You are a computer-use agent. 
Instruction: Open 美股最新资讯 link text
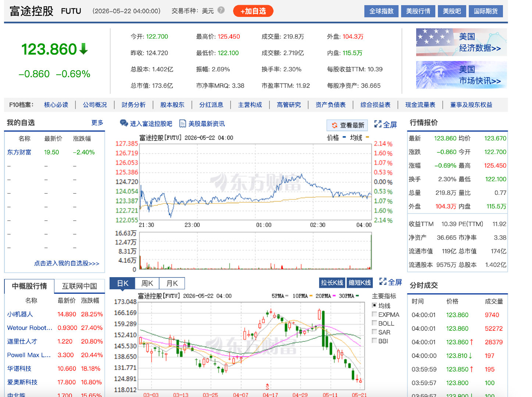[207, 124]
